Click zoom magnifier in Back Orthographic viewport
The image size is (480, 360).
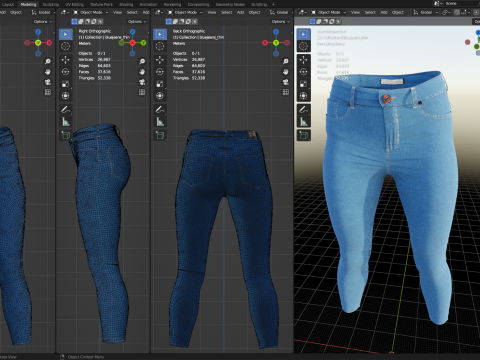point(286,61)
